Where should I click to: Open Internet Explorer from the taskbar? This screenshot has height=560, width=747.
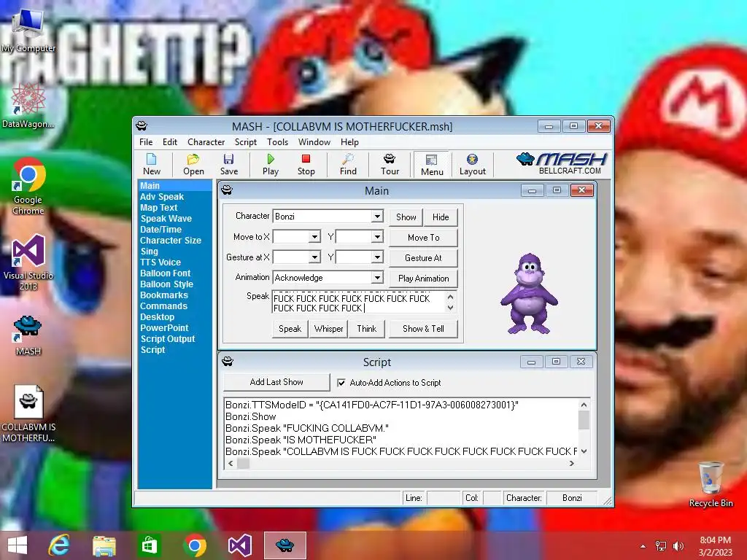coord(59,545)
